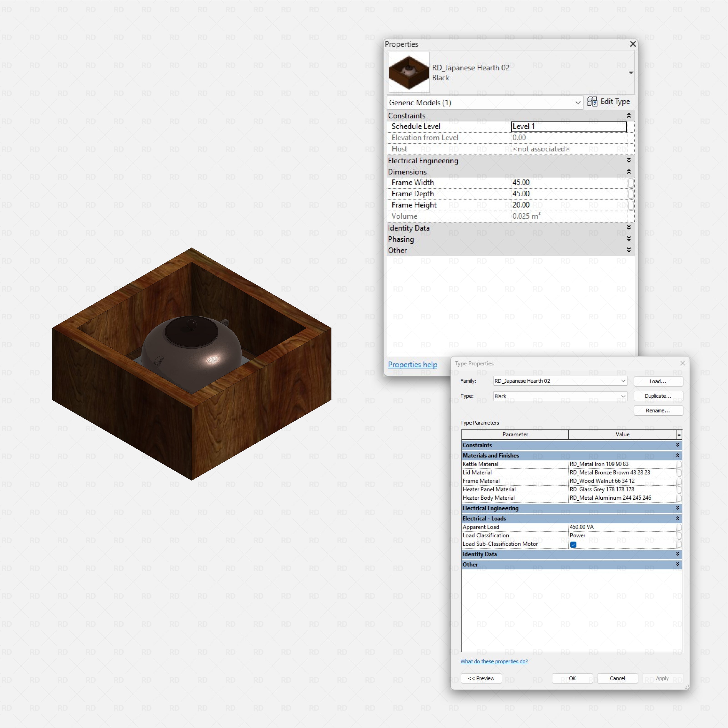Click the Frame Width value 45.00

tap(569, 182)
